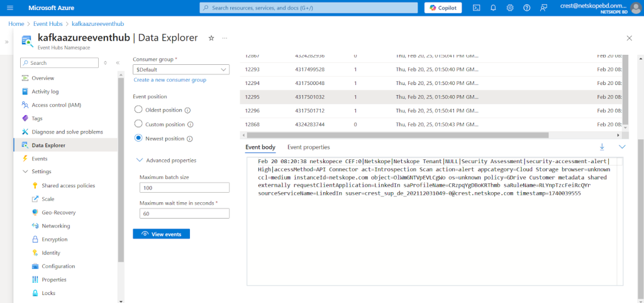This screenshot has width=644, height=303.
Task: Collapse the Settings section
Action: [x=25, y=171]
